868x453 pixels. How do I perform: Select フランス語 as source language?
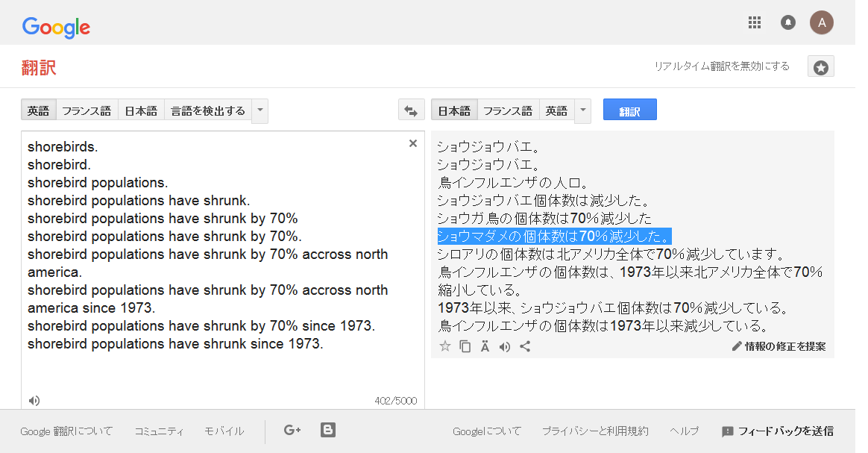point(87,110)
